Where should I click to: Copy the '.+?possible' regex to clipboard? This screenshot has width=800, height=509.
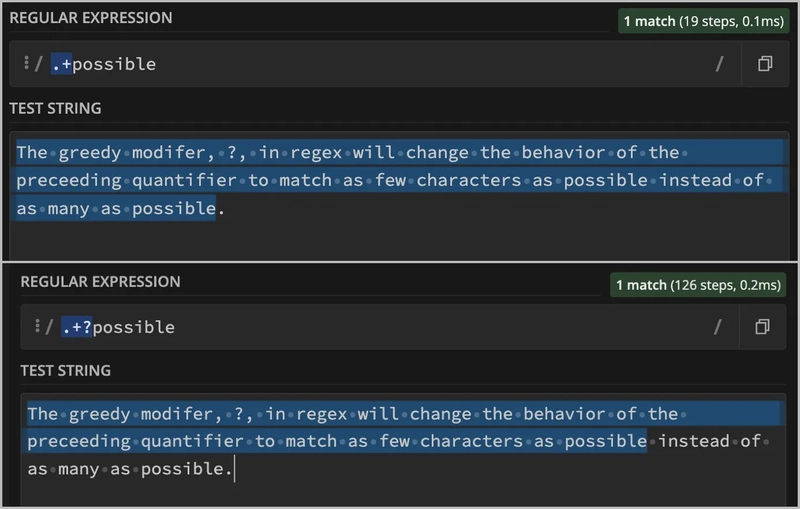coord(762,327)
